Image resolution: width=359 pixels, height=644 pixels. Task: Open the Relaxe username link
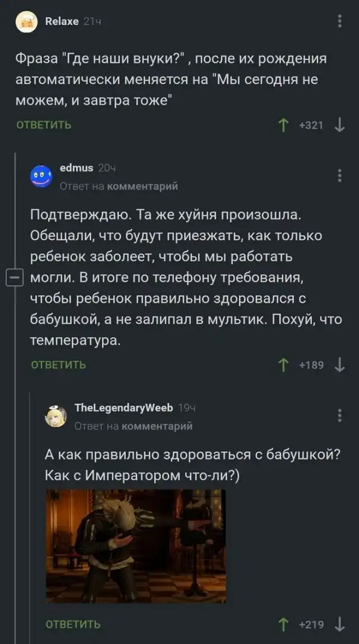point(62,21)
